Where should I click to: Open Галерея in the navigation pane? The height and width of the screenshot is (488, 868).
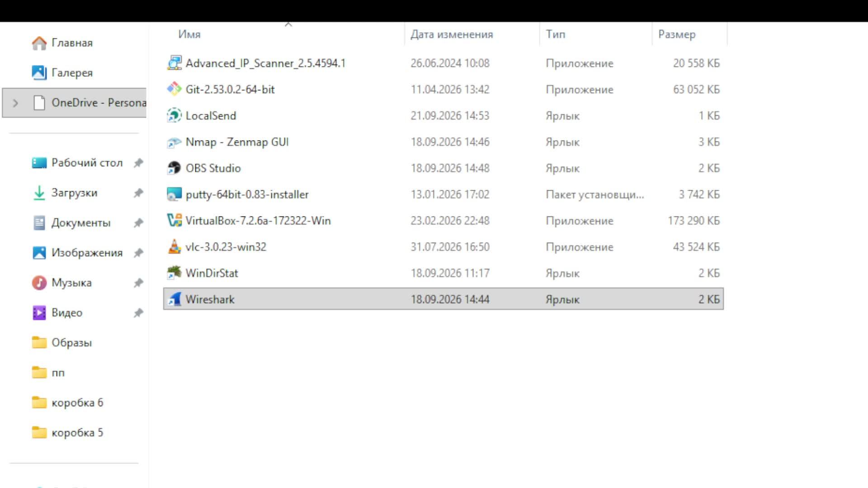72,73
